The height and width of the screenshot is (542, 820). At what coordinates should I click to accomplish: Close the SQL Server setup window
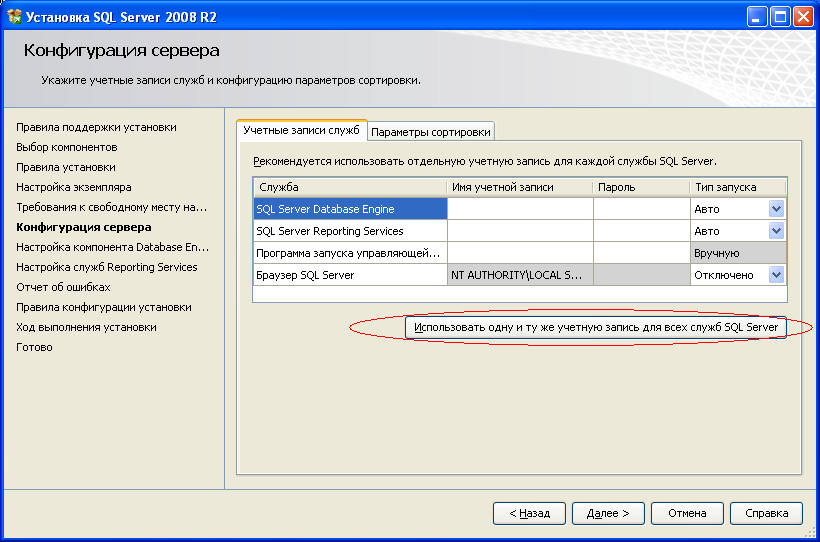tap(803, 17)
